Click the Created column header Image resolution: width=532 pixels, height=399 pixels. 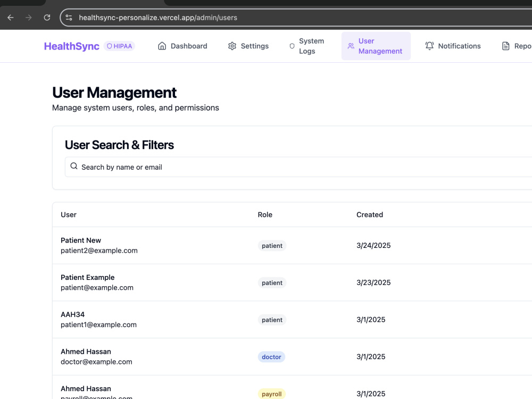point(370,215)
